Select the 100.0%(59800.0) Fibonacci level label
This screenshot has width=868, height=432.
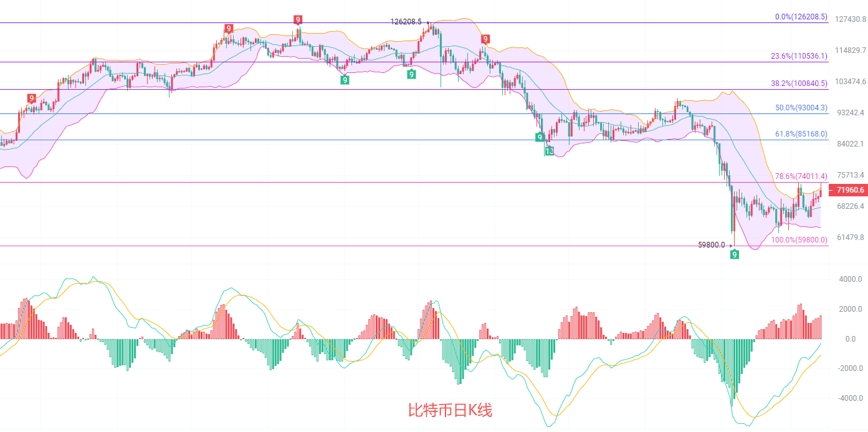[799, 239]
